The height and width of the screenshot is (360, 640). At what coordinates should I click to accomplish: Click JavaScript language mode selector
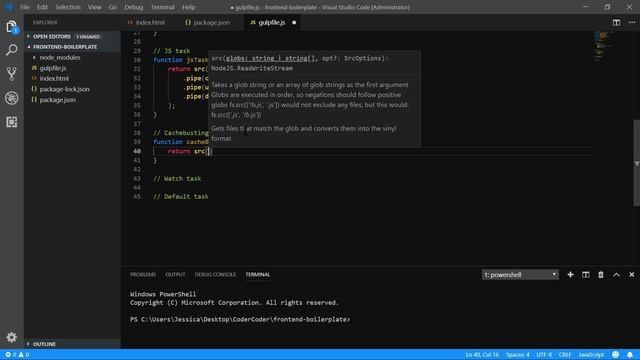click(x=591, y=355)
